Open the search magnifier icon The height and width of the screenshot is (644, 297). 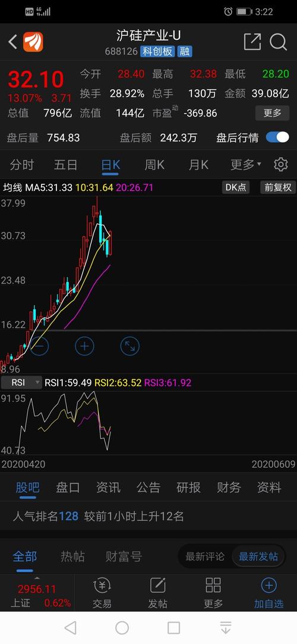coord(278,42)
